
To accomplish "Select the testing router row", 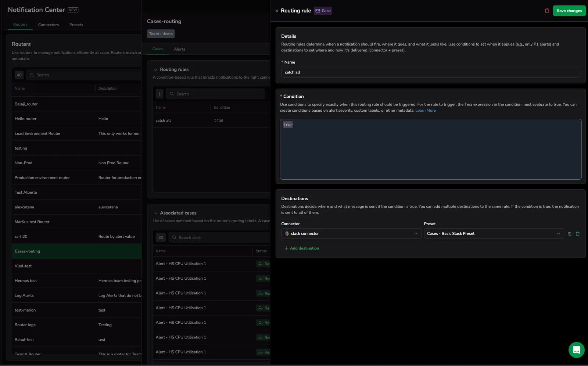I will 76,148.
